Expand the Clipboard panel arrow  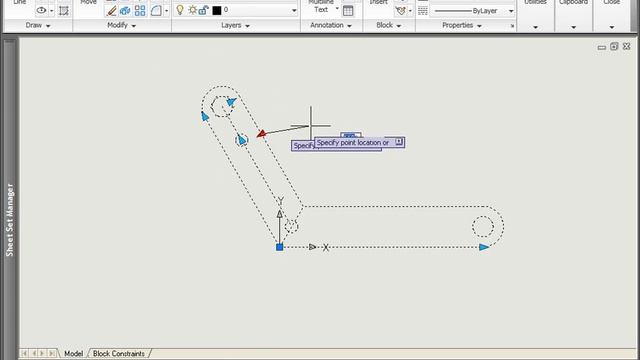pos(573,27)
